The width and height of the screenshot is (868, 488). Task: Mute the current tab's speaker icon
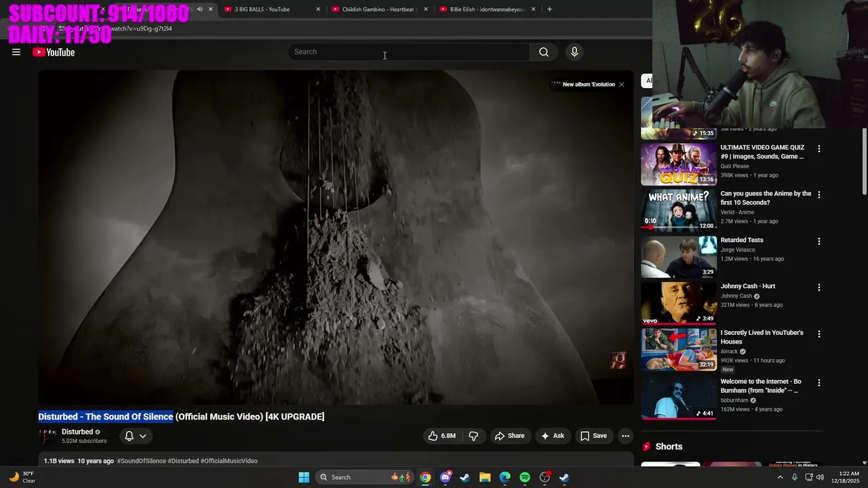coord(199,9)
